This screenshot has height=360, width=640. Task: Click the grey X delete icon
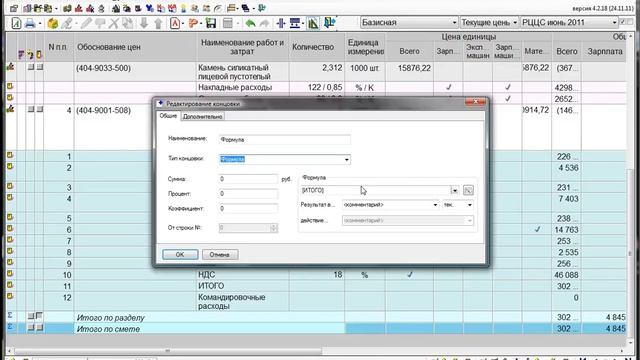click(x=113, y=23)
